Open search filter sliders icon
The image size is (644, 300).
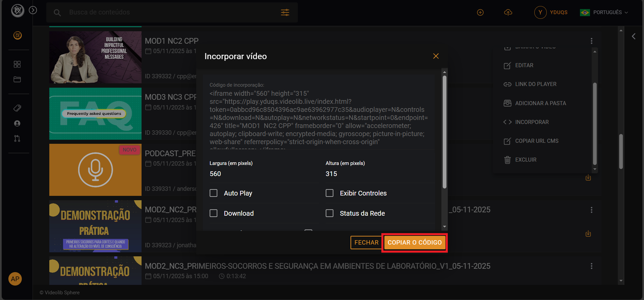pos(285,12)
